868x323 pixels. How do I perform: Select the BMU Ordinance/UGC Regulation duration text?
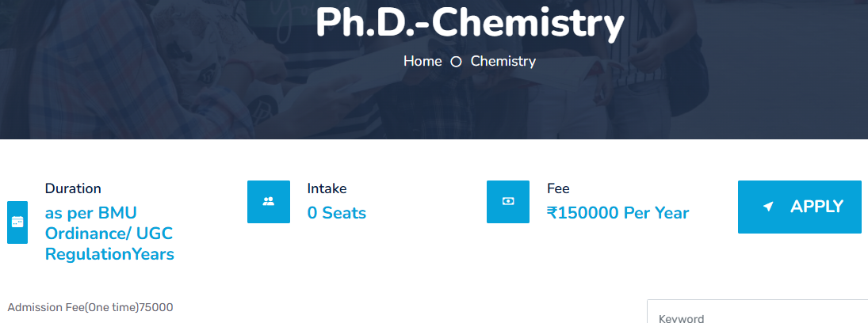109,234
